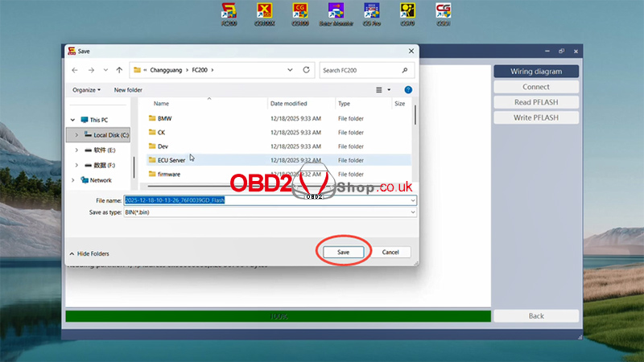
Task: Open the address bar previous locations dropdown
Action: tap(291, 70)
